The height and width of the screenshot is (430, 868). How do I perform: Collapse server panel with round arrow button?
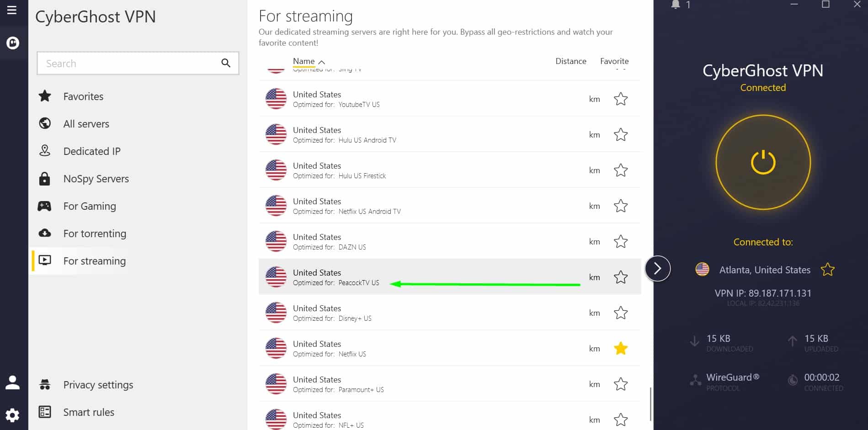[657, 268]
